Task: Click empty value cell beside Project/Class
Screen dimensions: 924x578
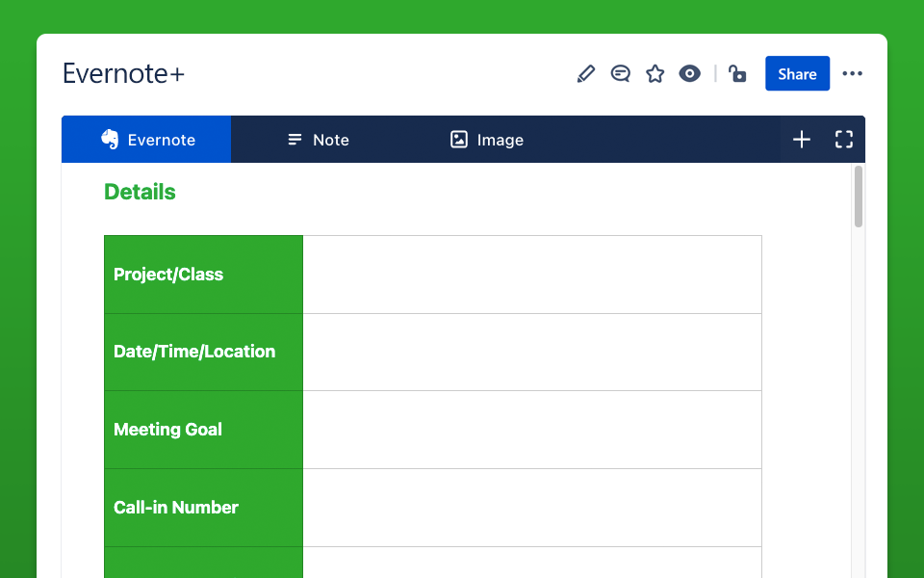Action: [532, 275]
